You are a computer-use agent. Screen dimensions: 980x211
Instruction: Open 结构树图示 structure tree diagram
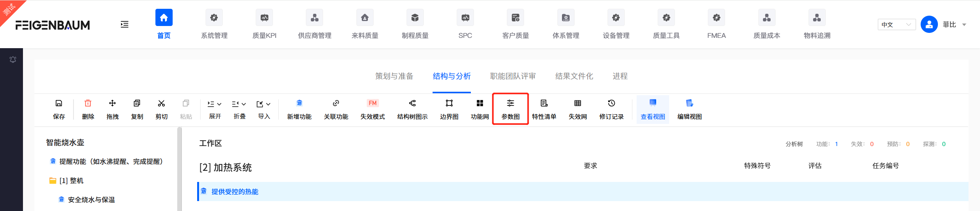(412, 109)
